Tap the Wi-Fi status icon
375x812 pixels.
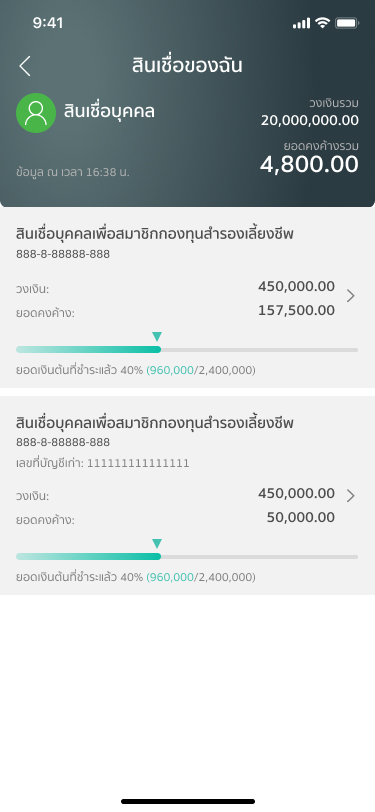tap(323, 23)
